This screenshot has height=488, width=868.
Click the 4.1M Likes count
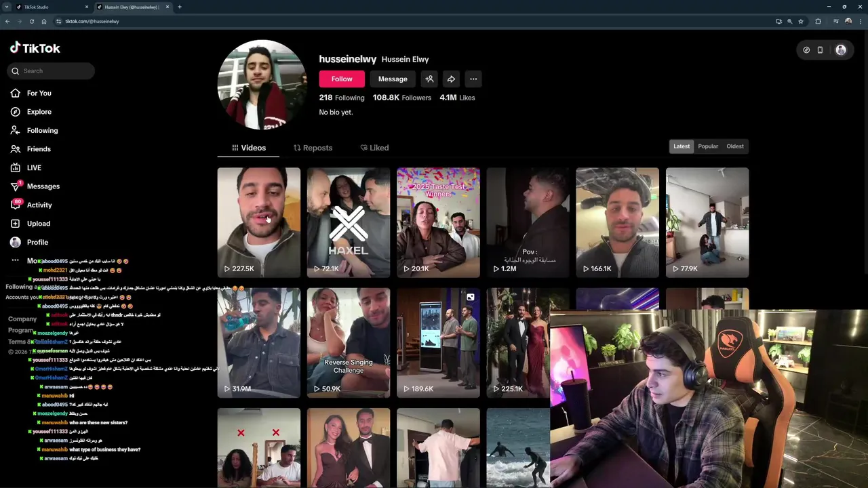[x=457, y=98]
